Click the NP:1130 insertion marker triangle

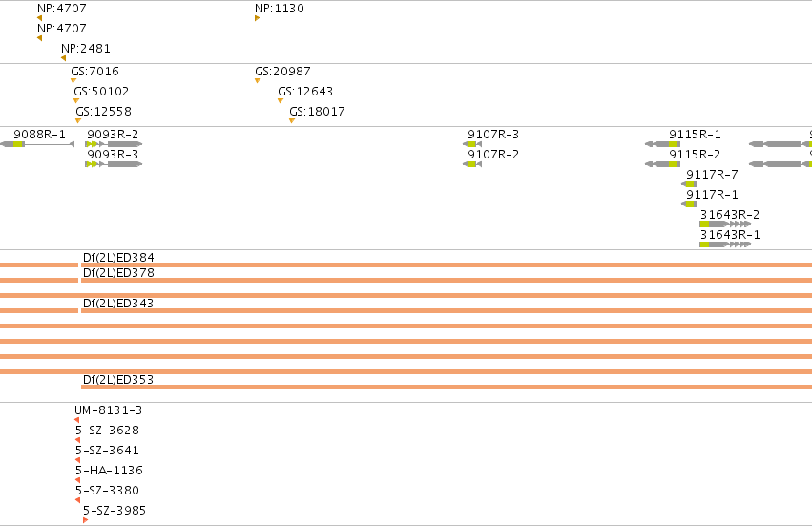click(x=257, y=18)
